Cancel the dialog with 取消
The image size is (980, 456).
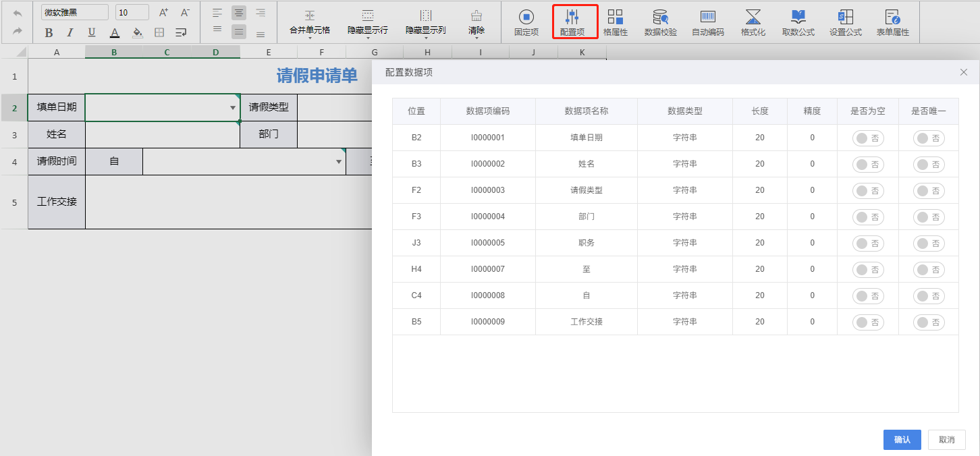tap(947, 440)
